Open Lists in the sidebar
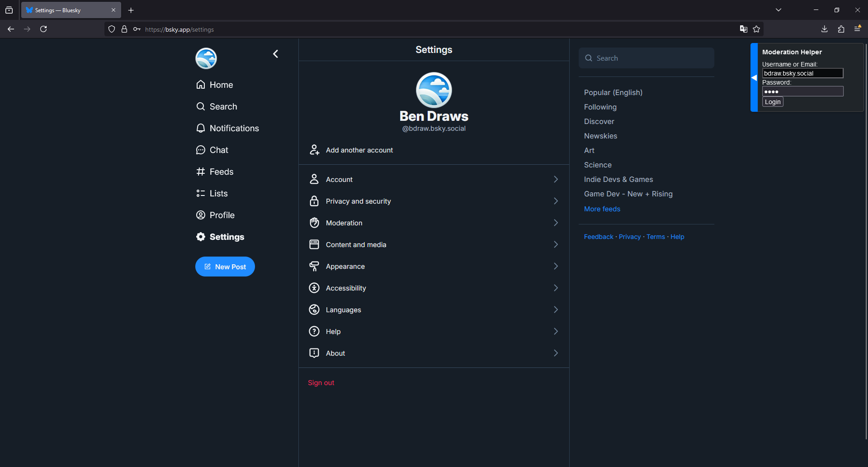This screenshot has height=467, width=868. pos(212,193)
